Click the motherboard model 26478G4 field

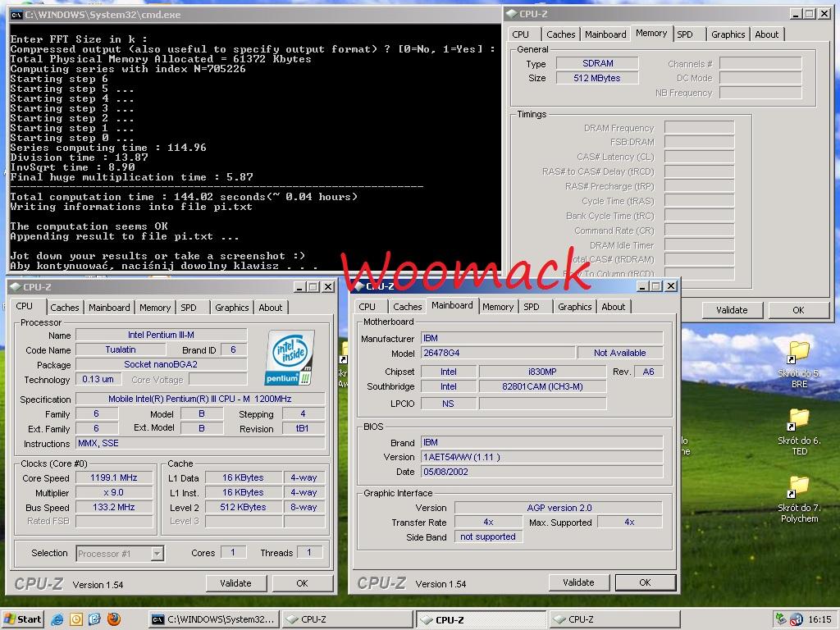[498, 353]
